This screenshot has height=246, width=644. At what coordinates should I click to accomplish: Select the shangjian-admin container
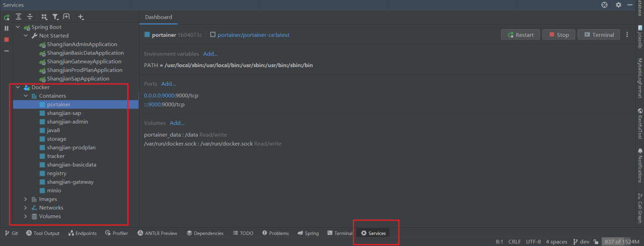pyautogui.click(x=67, y=121)
